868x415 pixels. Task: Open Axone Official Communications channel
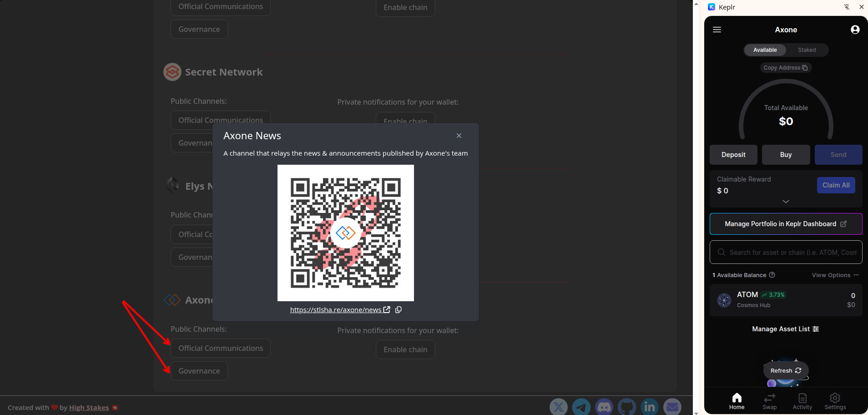tap(221, 348)
